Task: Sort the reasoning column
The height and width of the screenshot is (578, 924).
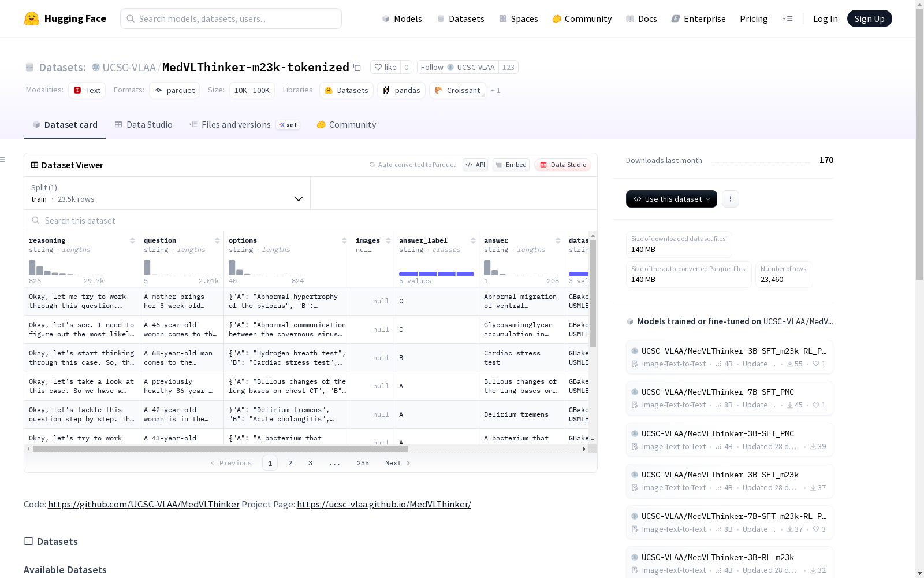Action: [132, 240]
